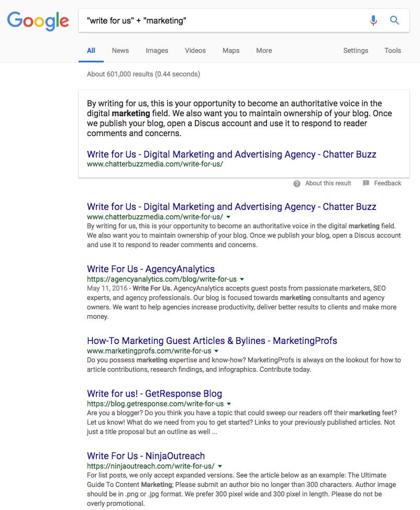
Task: Click the Google logo
Action: [x=38, y=21]
